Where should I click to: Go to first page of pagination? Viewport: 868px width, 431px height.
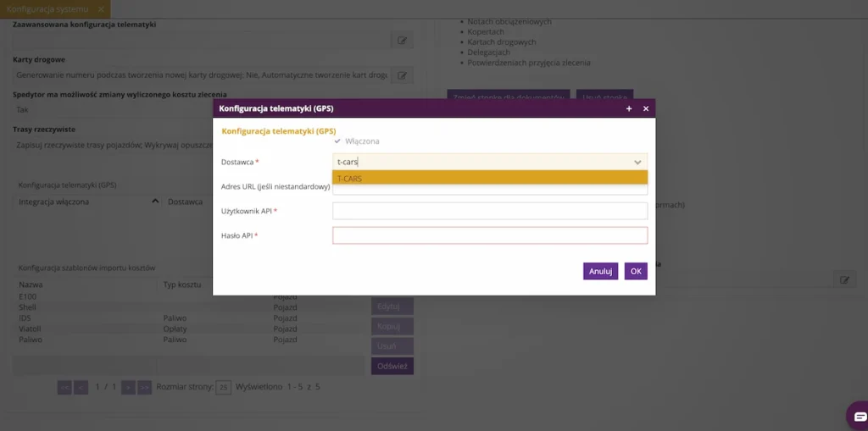click(x=64, y=387)
